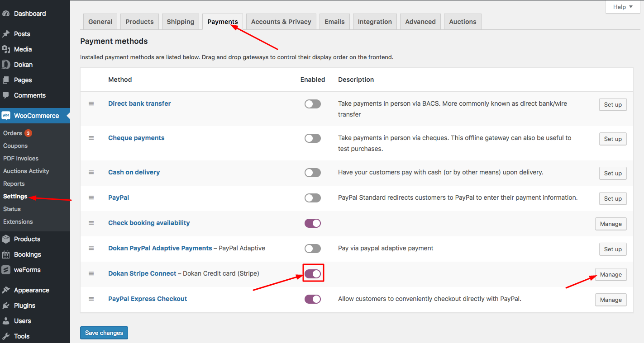Click drag handle for Direct bank transfer
This screenshot has width=644, height=343.
(91, 103)
